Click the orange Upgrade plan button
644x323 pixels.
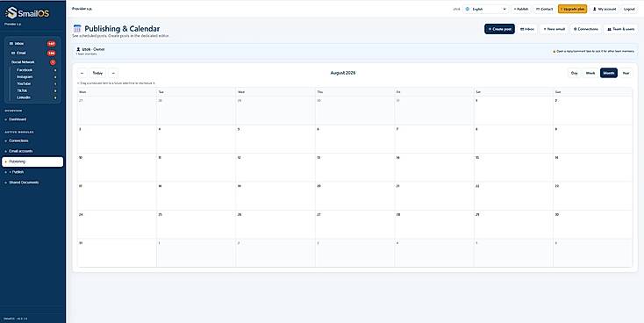pyautogui.click(x=572, y=9)
